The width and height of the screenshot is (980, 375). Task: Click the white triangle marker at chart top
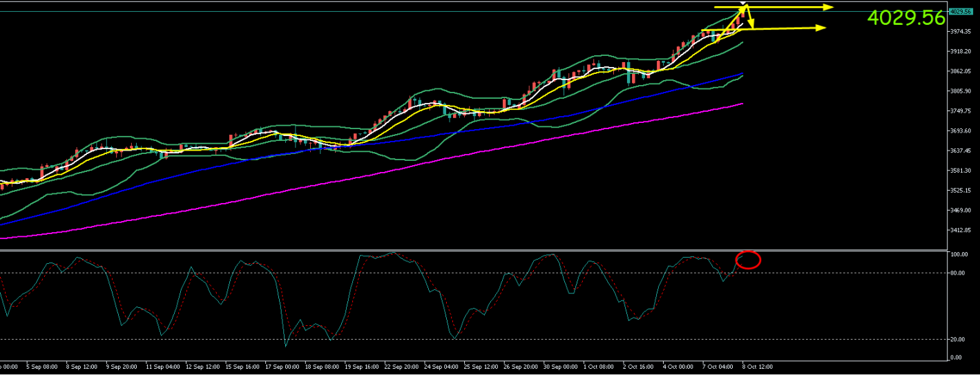coord(743,4)
